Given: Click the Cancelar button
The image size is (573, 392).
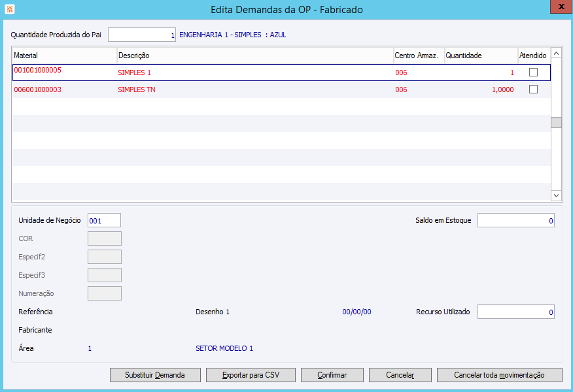Looking at the screenshot, I should tap(400, 375).
